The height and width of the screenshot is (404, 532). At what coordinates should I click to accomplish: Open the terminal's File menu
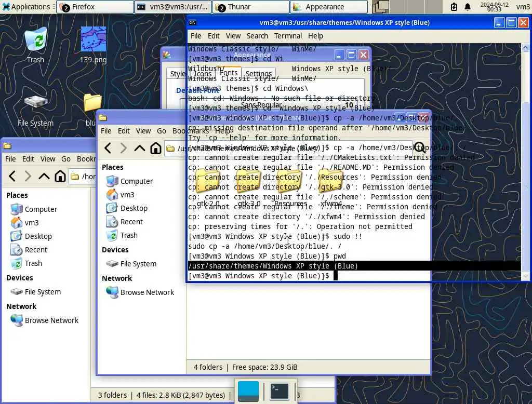tap(196, 36)
